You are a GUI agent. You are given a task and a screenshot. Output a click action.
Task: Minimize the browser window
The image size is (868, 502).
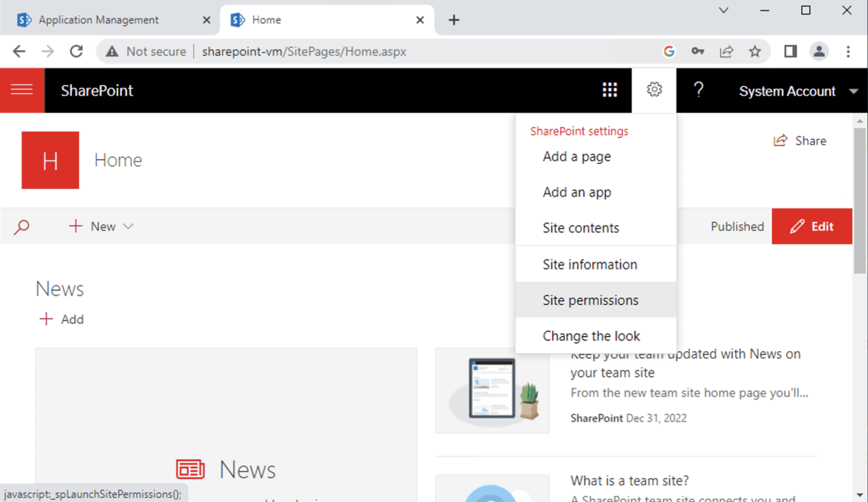tap(764, 10)
